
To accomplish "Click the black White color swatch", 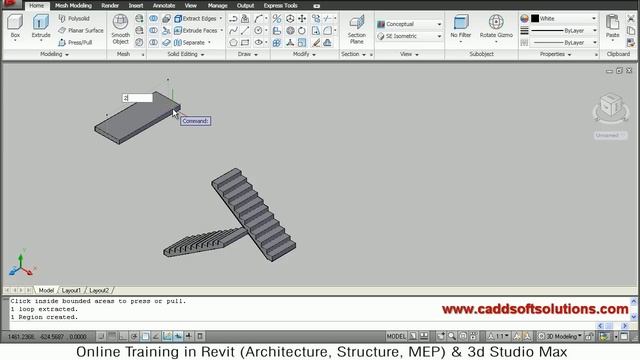I will pos(535,18).
